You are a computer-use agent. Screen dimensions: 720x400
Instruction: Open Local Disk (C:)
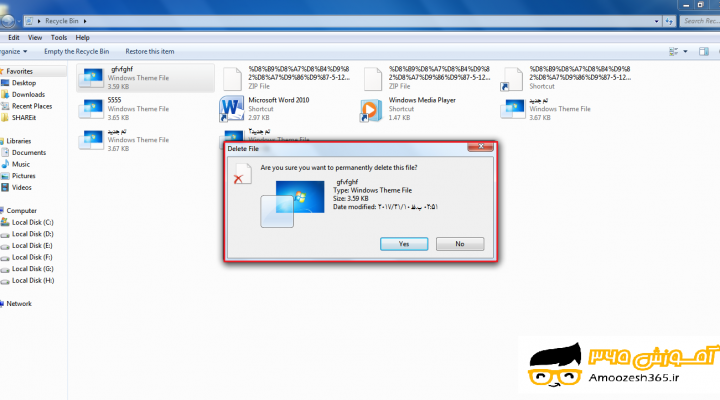click(32, 222)
